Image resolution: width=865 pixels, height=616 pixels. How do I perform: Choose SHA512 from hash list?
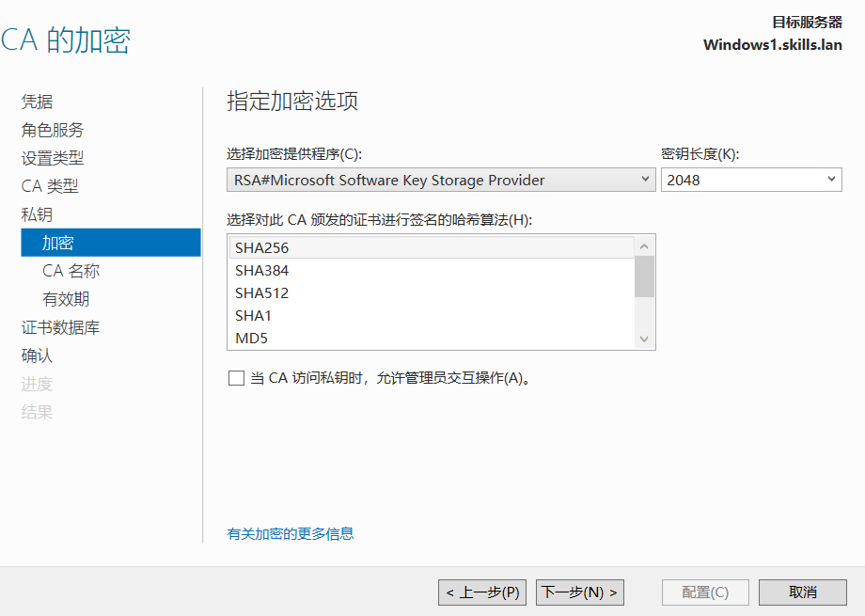coord(262,293)
